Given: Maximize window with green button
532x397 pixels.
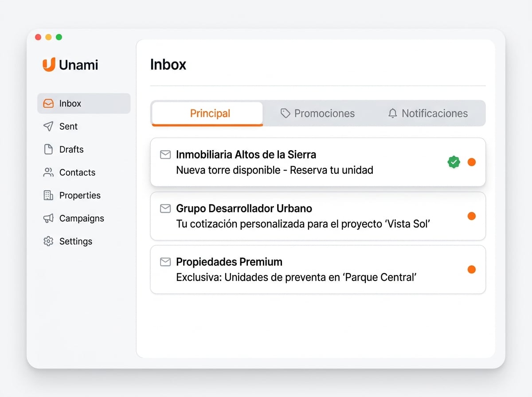Looking at the screenshot, I should (x=59, y=37).
